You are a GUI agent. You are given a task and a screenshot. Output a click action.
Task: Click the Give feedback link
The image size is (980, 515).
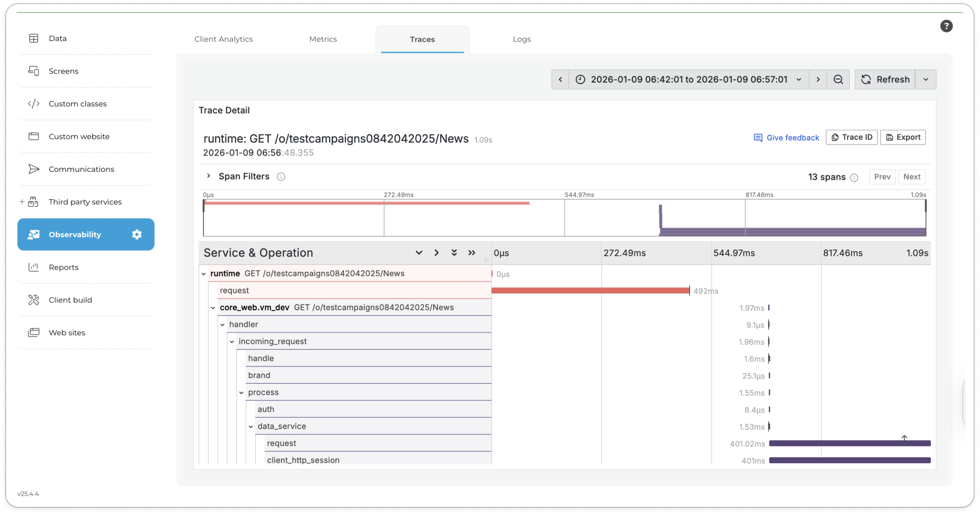point(786,138)
